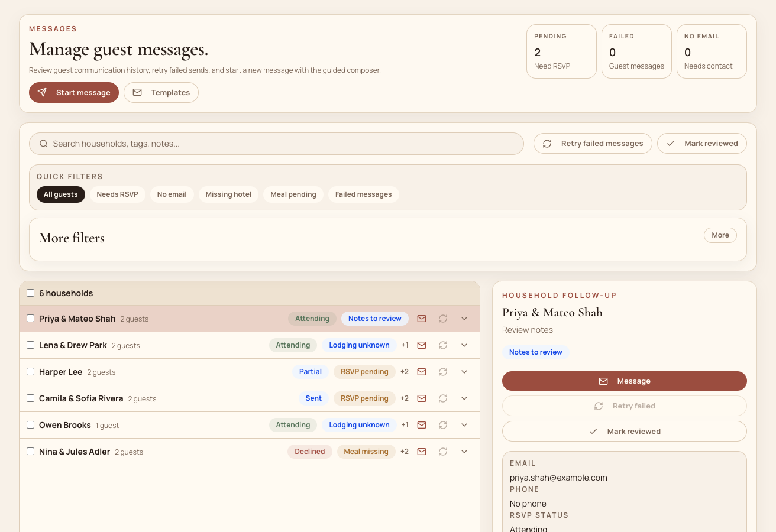Select the Owen Brooks household name

(65, 425)
